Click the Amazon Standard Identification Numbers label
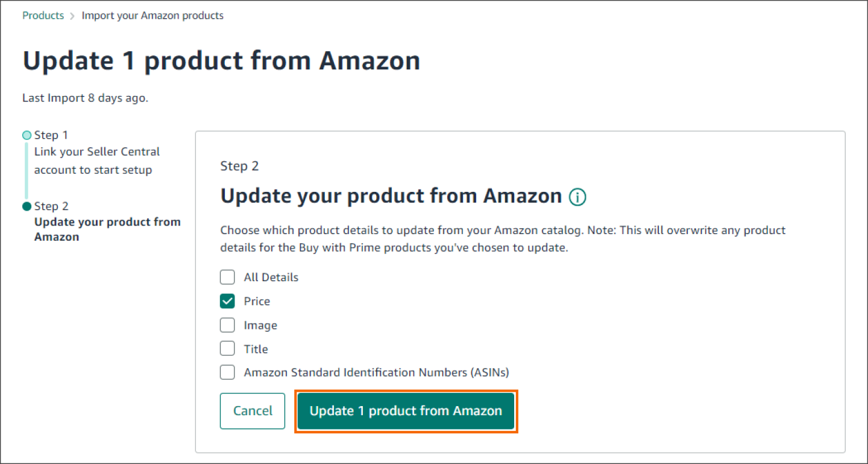868x464 pixels. click(375, 372)
